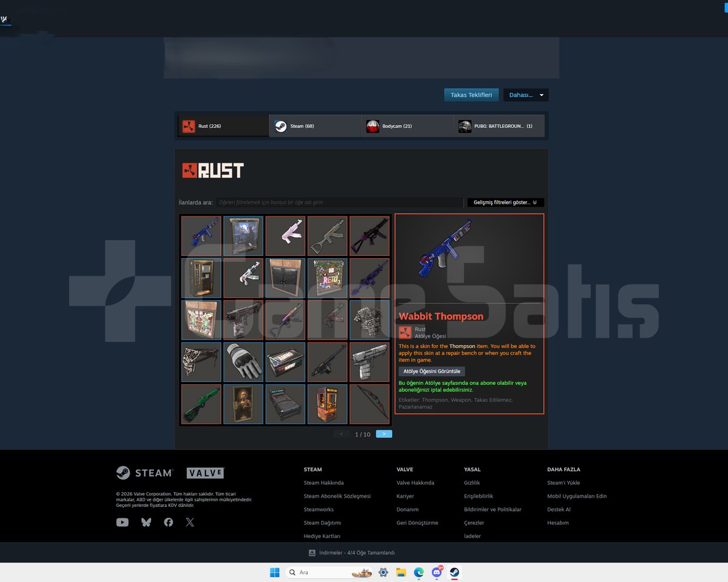Image resolution: width=728 pixels, height=582 pixels.
Task: Go to next inventory page
Action: [384, 434]
